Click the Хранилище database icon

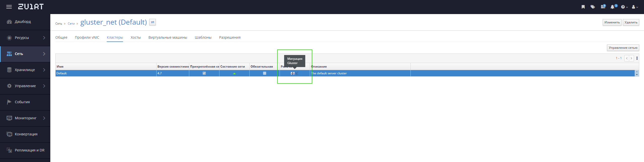coord(9,70)
